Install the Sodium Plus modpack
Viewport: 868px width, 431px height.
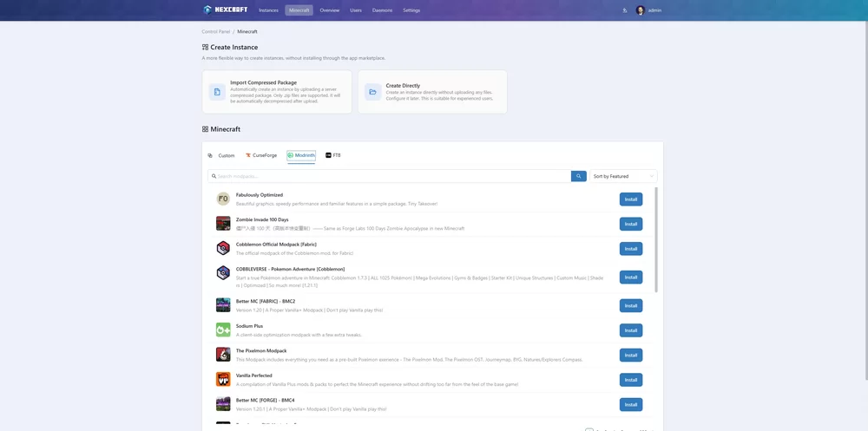click(x=631, y=330)
